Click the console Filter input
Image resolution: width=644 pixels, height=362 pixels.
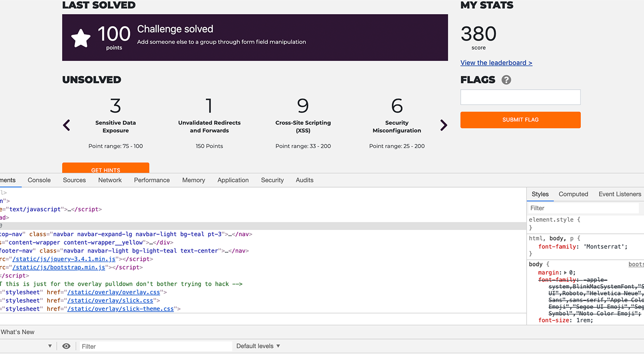tap(156, 346)
